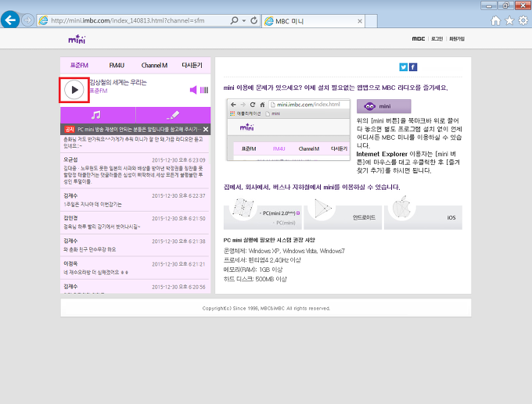Open the iOS app download link
532x404 pixels.
pos(451,217)
